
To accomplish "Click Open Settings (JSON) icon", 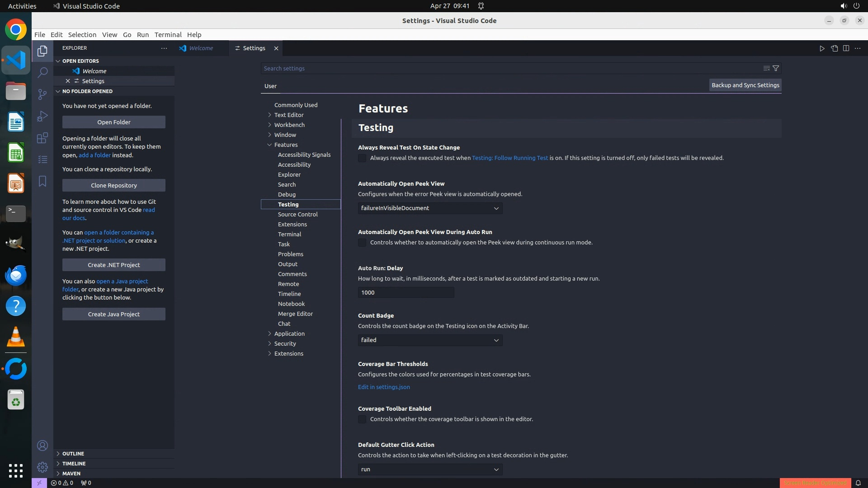I will pyautogui.click(x=834, y=48).
